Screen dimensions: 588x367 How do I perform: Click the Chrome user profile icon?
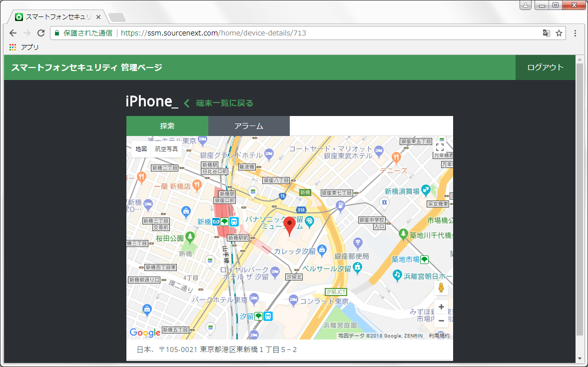(x=526, y=5)
